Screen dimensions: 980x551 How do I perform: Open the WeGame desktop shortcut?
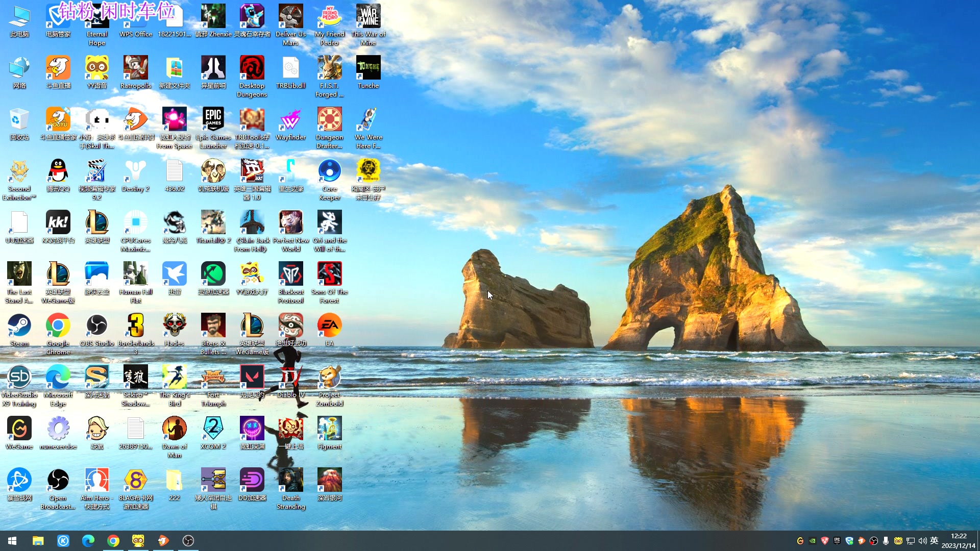click(x=19, y=433)
